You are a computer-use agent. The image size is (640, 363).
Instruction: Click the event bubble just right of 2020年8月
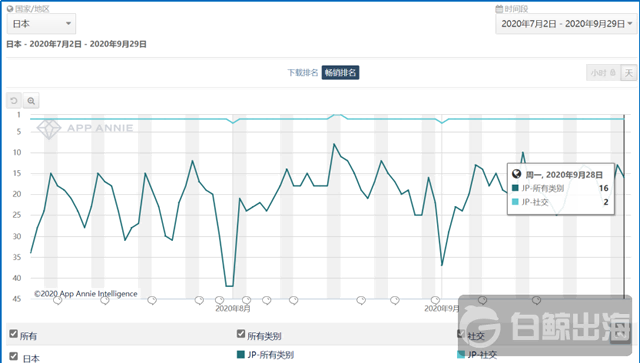[247, 301]
